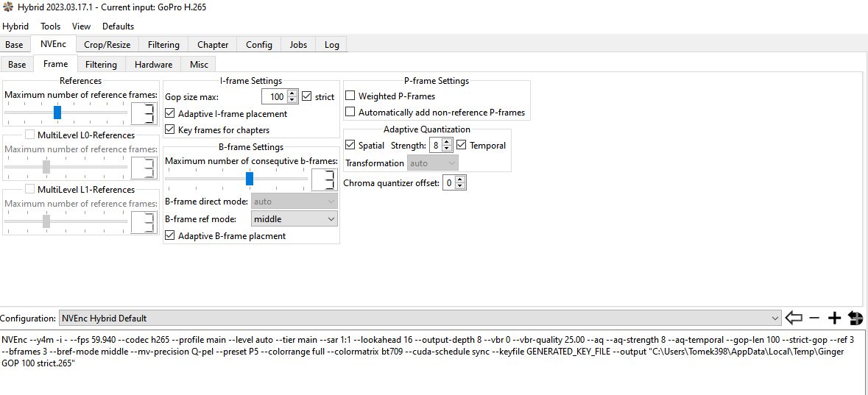The image size is (868, 395).
Task: Open the Defaults menu
Action: (118, 26)
